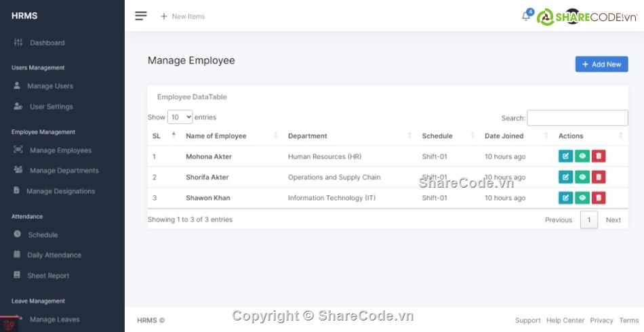
Task: Open the notifications bell
Action: tap(526, 16)
